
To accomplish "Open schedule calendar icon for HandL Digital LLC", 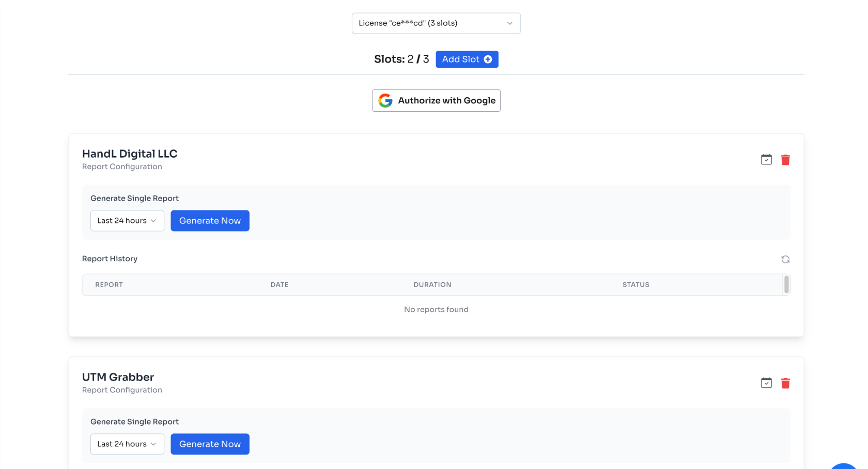I will (766, 160).
